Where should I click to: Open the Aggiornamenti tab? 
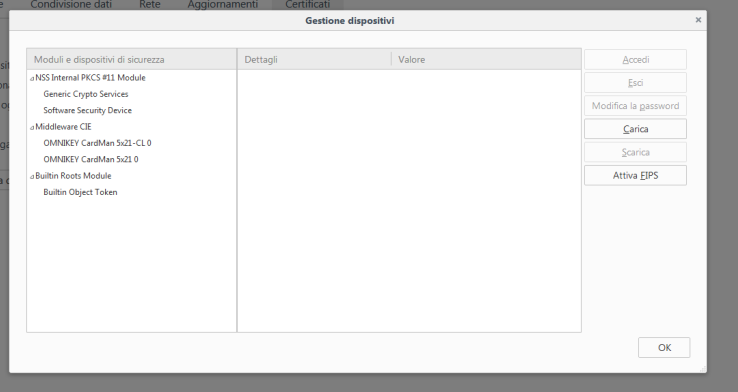point(223,5)
